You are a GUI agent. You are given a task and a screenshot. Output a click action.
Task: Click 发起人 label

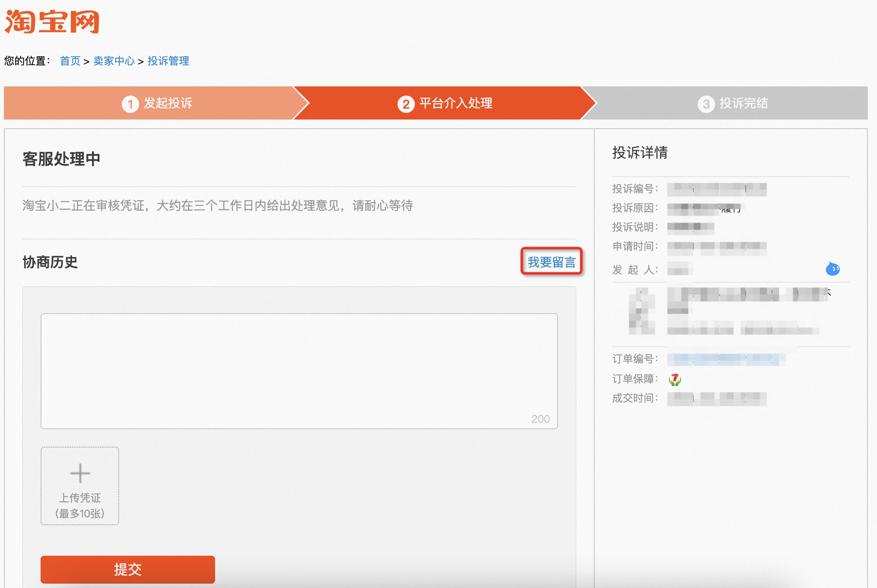(x=635, y=270)
